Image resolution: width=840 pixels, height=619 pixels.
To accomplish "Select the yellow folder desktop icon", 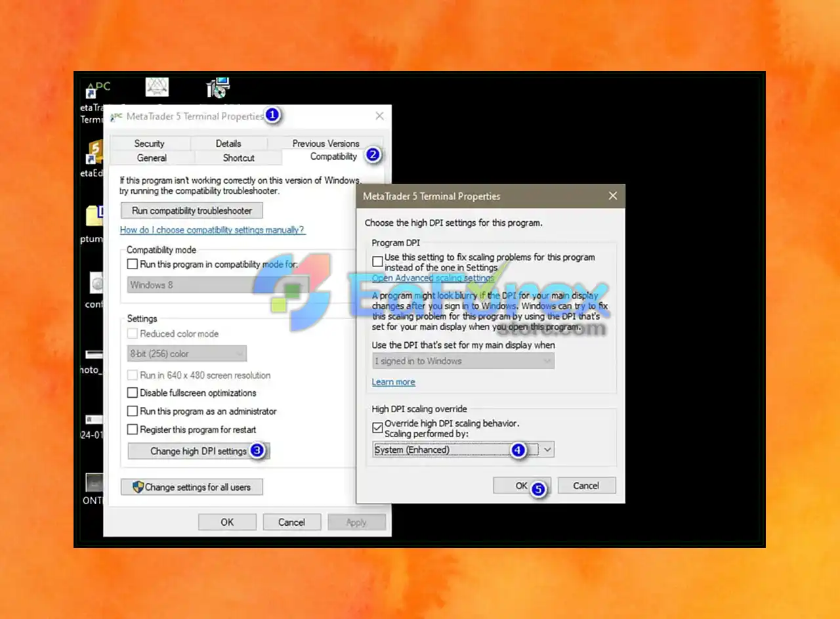I will click(94, 217).
